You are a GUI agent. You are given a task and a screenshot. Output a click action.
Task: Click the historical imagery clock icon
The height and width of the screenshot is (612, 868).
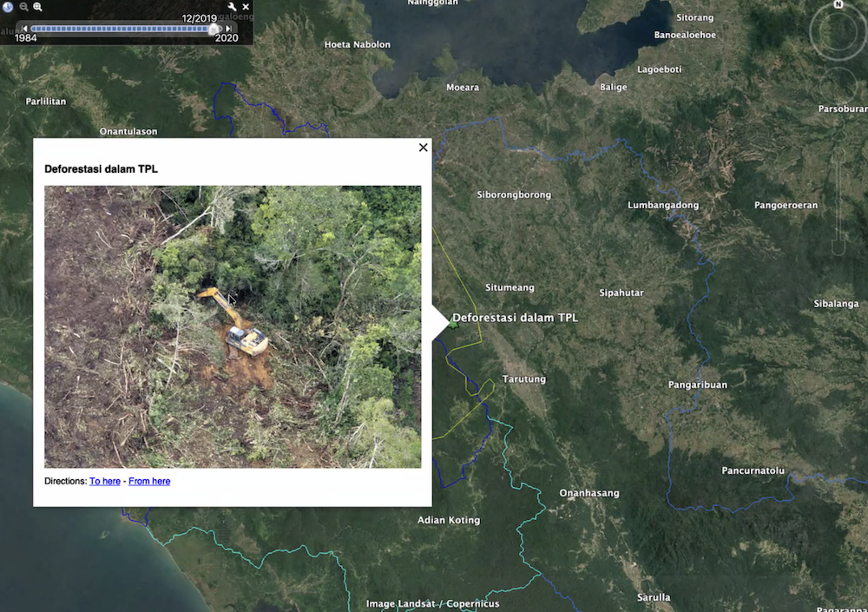pyautogui.click(x=9, y=7)
